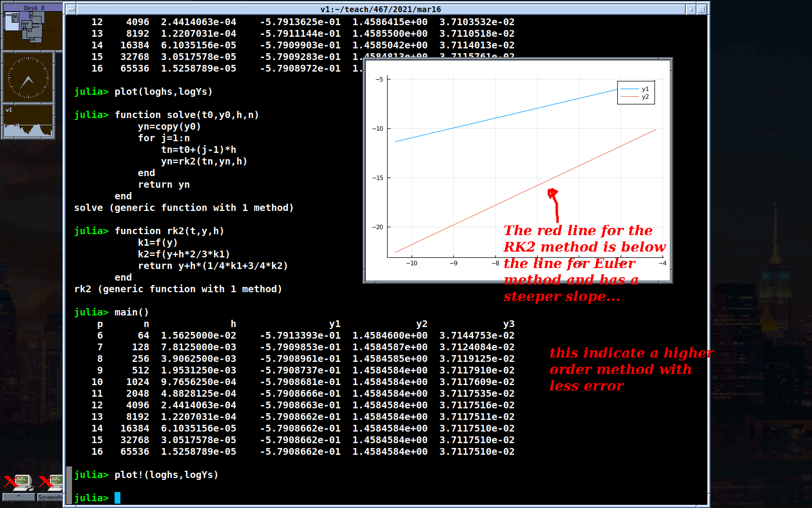Click the terminal's left scrollbar thumb
The image size is (812, 508).
pos(69,484)
